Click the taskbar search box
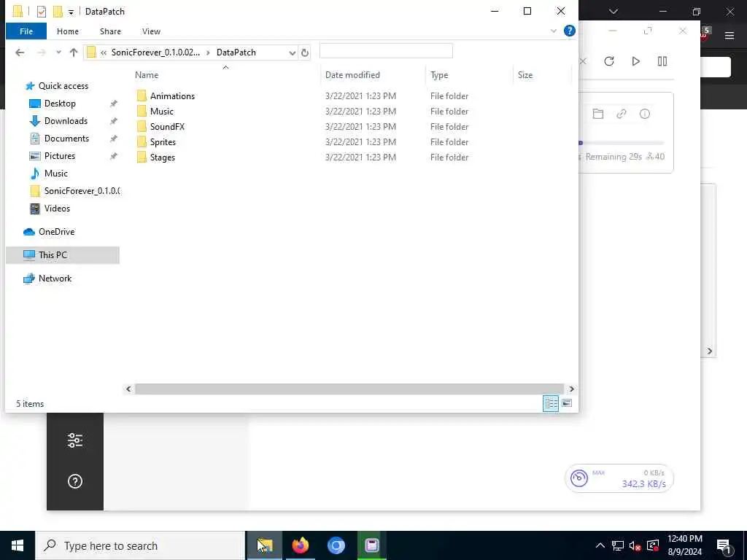The height and width of the screenshot is (560, 747). click(x=140, y=545)
